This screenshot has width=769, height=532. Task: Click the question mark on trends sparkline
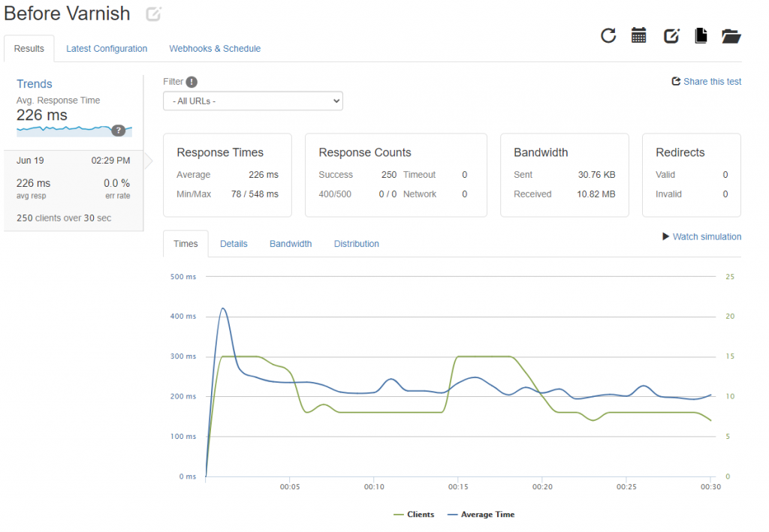[x=118, y=131]
